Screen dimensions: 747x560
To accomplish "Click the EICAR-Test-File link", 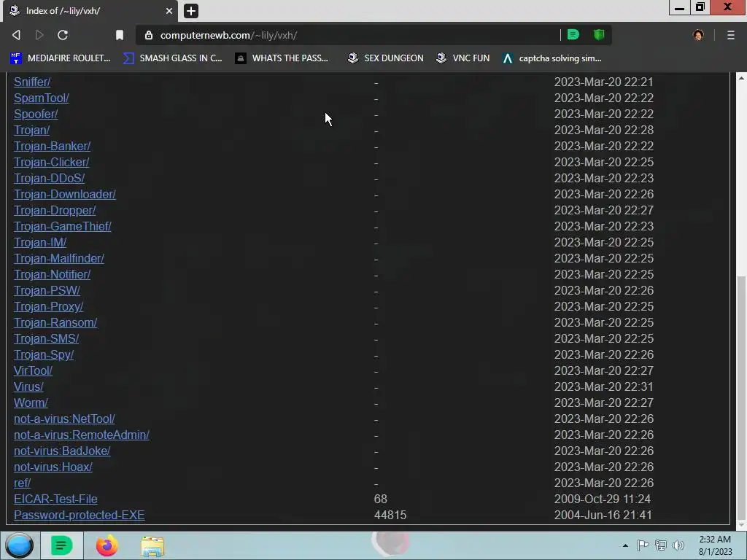I will pos(55,499).
